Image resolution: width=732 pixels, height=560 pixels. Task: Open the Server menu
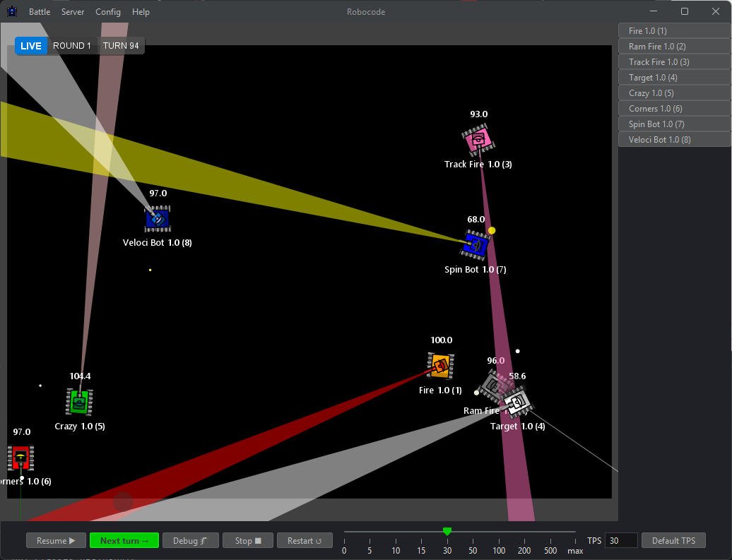tap(73, 12)
